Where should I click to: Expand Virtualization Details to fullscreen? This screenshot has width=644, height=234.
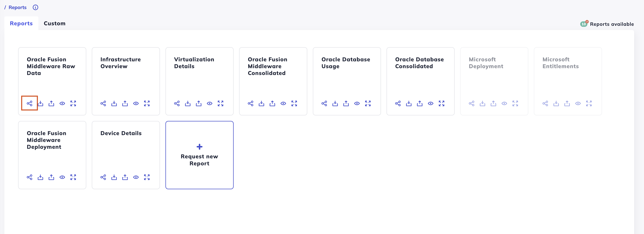pos(221,103)
